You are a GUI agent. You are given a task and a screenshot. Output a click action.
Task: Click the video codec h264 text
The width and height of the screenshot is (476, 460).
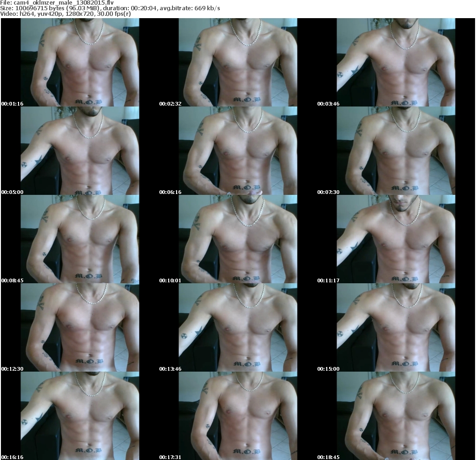(x=26, y=13)
